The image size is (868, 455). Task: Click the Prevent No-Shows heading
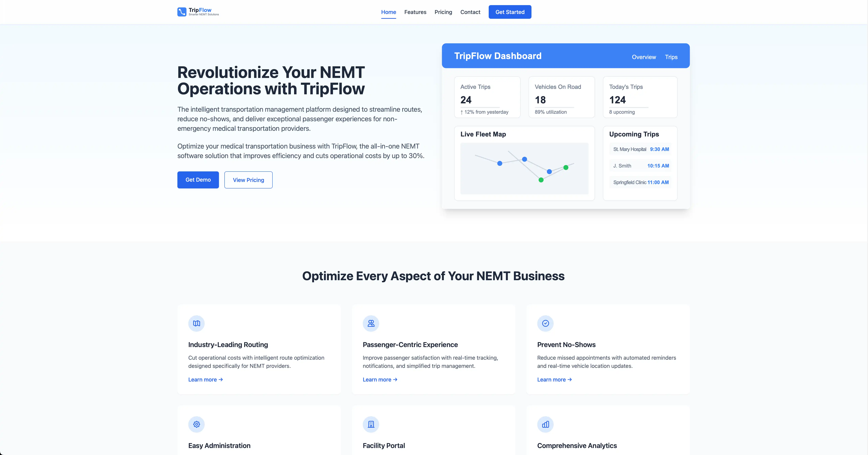[x=566, y=345]
